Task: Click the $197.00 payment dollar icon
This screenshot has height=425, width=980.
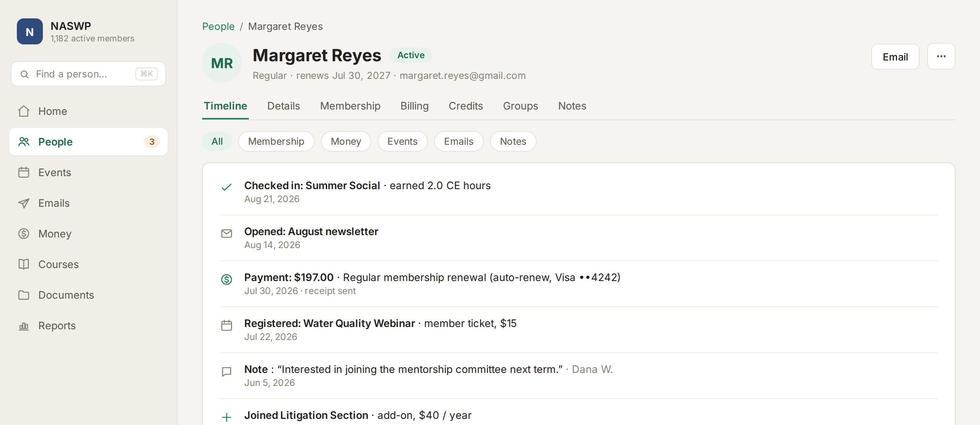Action: tap(227, 280)
